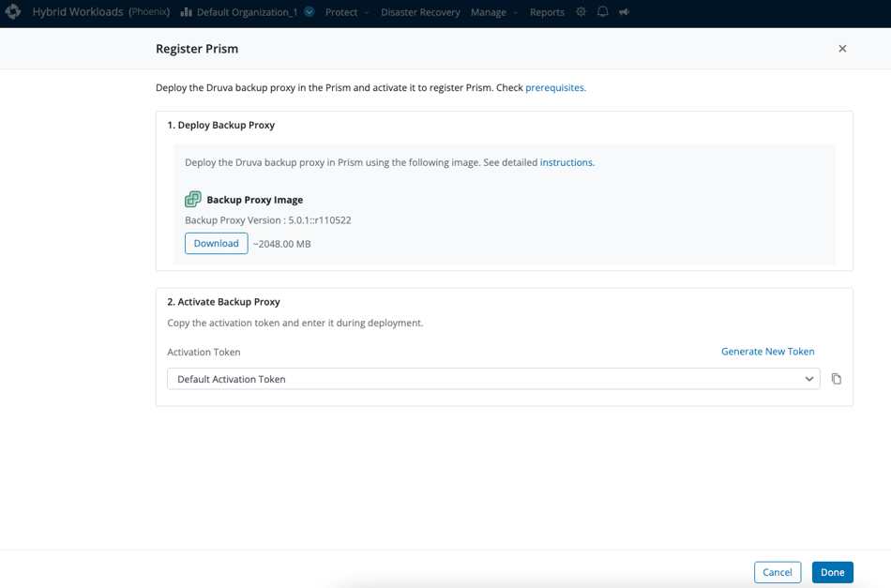
Task: Close the Register Prism dialog
Action: click(x=843, y=49)
